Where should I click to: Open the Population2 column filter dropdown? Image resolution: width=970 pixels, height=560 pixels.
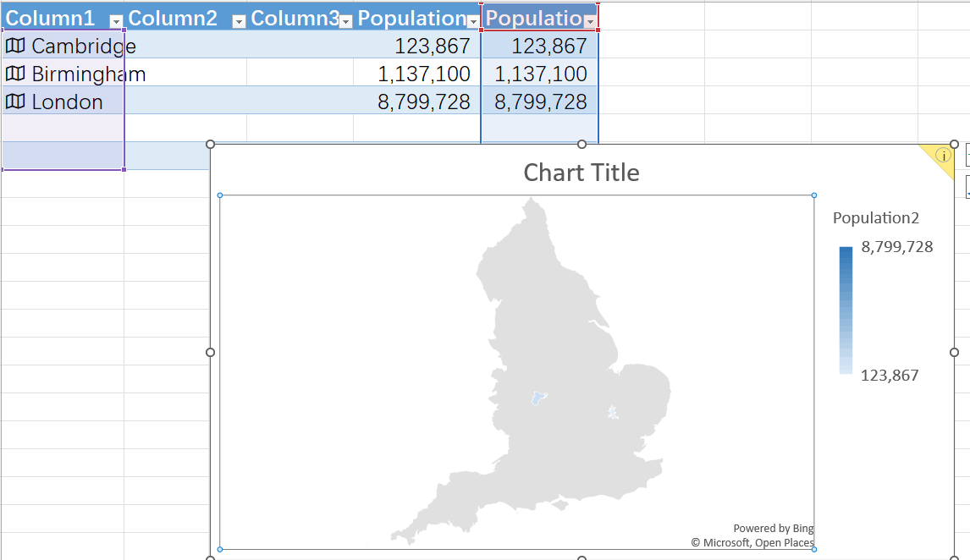[x=590, y=22]
